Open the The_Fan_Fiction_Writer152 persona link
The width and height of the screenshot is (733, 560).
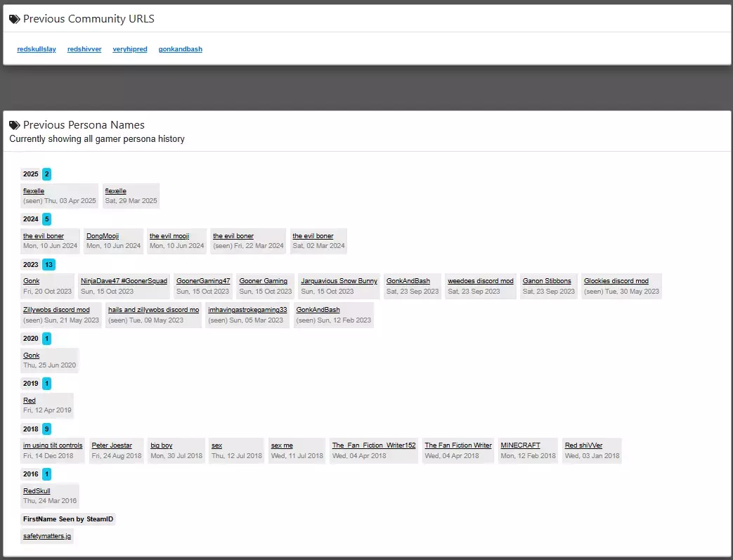[374, 445]
